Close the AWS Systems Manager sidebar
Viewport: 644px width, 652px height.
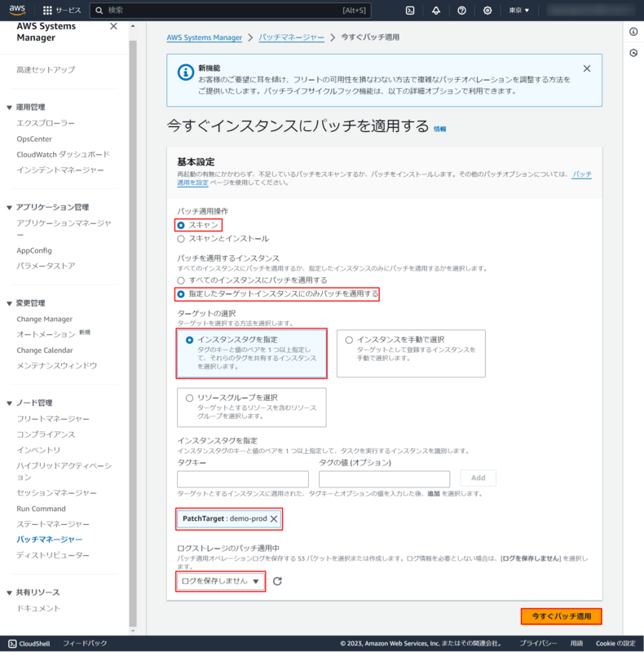coord(113,27)
